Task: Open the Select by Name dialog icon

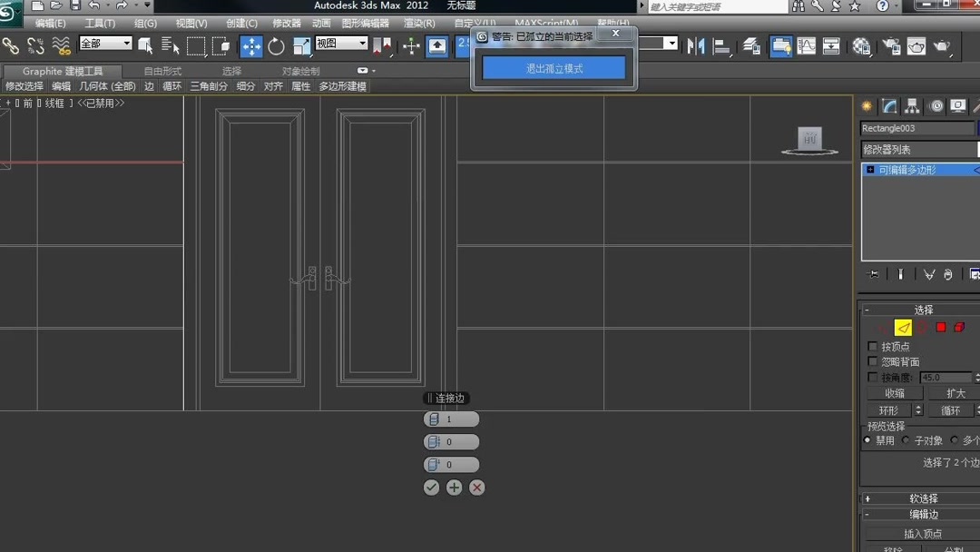Action: (168, 44)
